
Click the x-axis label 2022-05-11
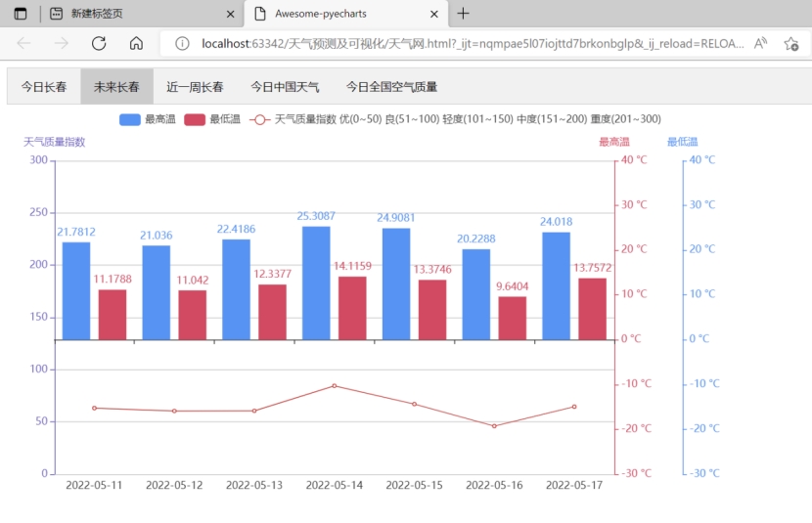(94, 485)
